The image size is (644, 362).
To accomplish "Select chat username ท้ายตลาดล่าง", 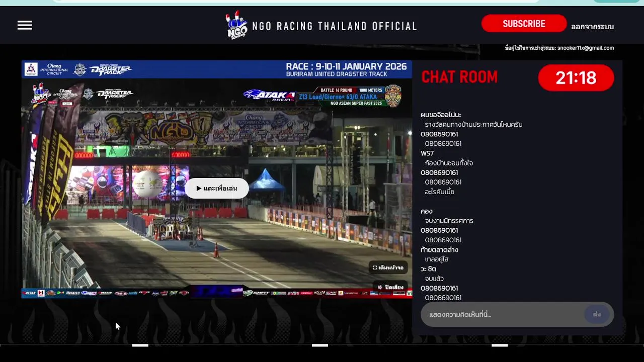I will click(439, 250).
